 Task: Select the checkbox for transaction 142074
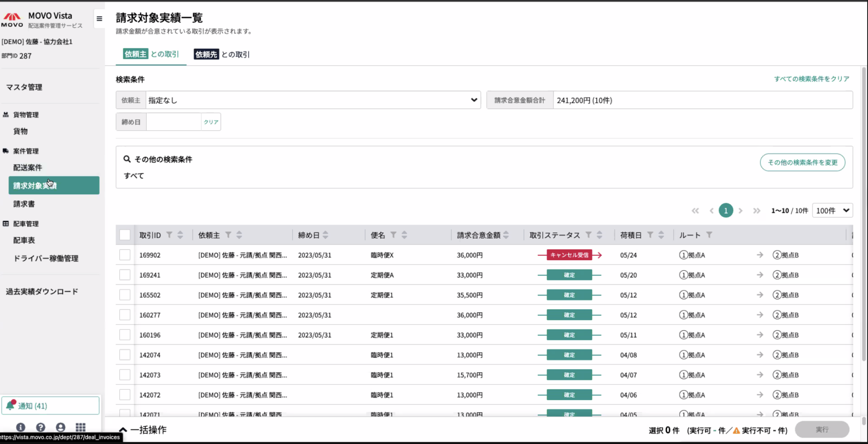pos(125,355)
